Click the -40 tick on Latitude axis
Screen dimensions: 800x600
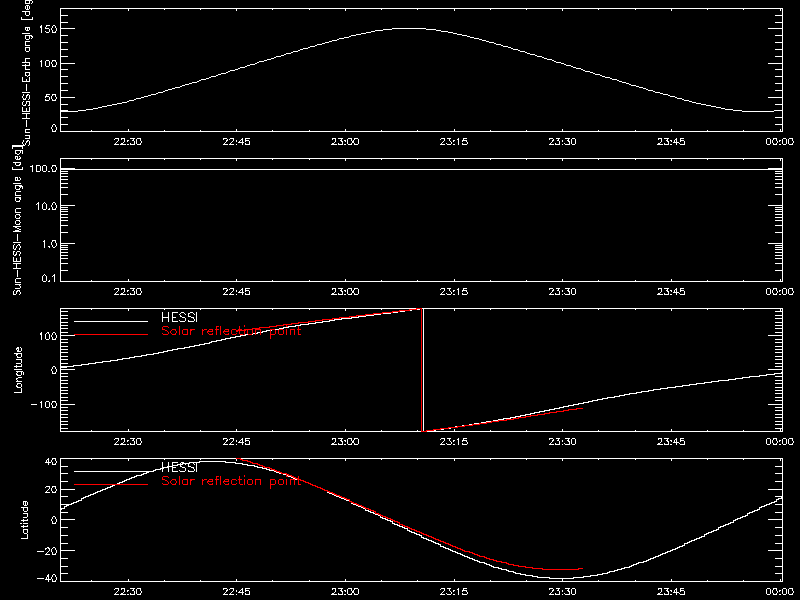point(46,578)
